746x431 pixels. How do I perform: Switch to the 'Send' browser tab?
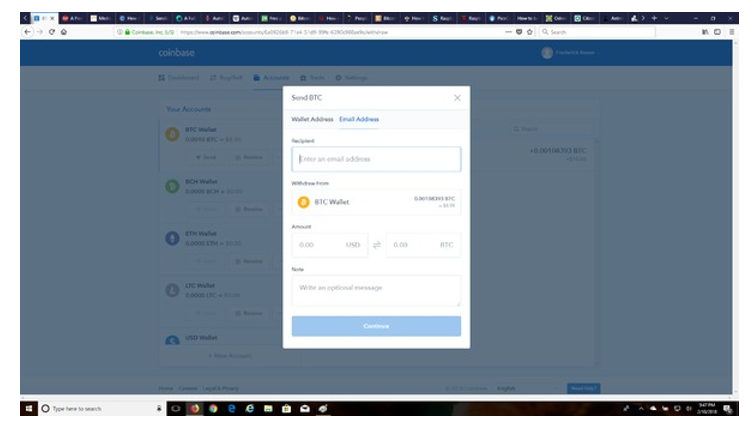pos(158,18)
